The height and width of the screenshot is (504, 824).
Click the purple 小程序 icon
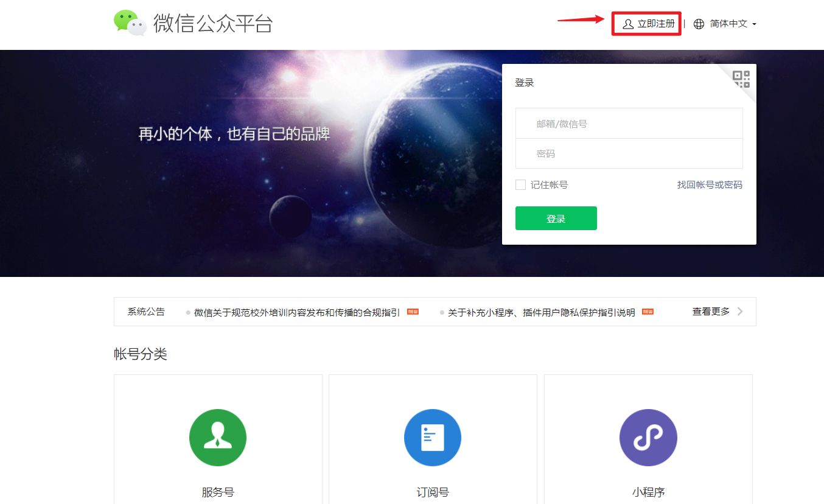coord(648,438)
